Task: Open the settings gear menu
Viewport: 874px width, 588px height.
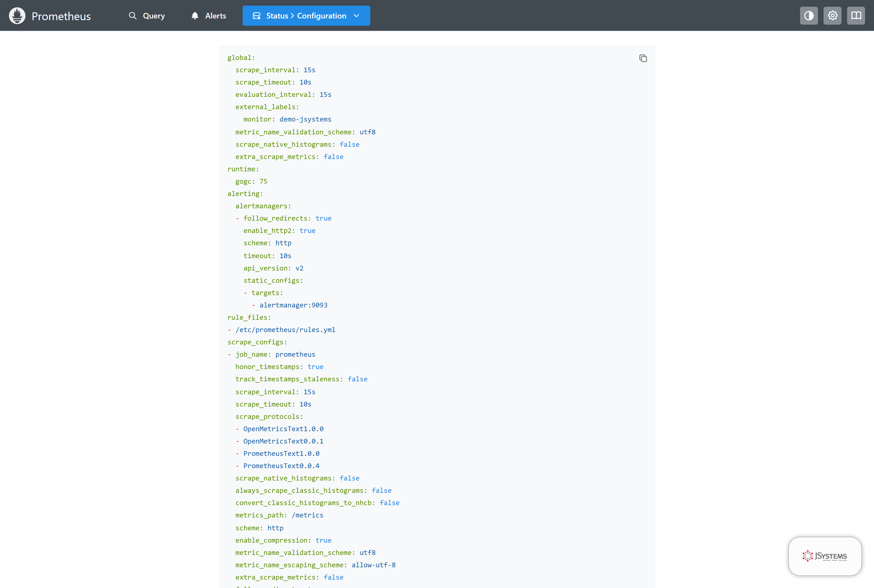Action: pos(832,16)
